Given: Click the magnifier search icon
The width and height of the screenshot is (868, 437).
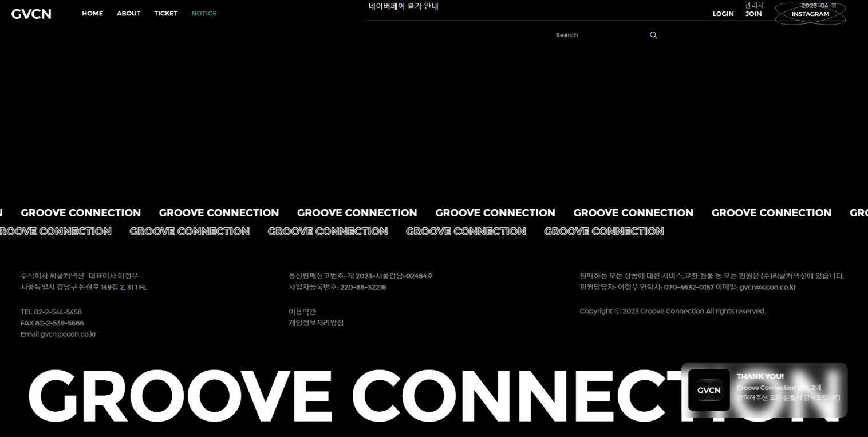Looking at the screenshot, I should pos(653,35).
